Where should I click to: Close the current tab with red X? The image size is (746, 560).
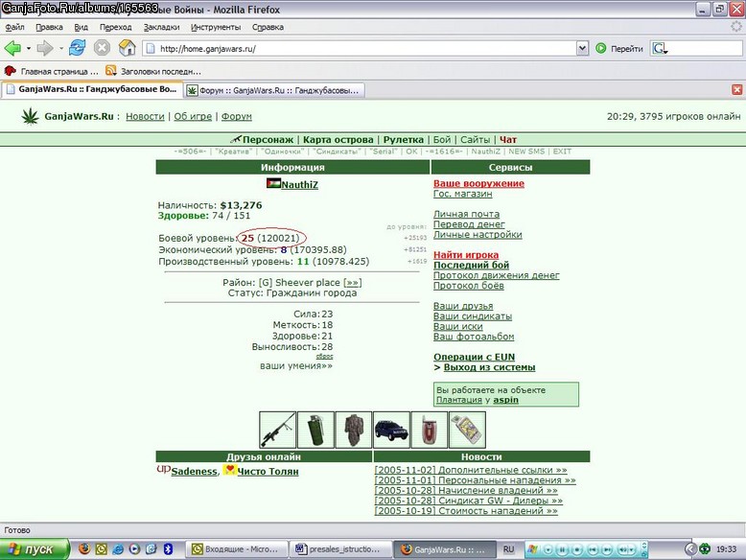[x=737, y=89]
